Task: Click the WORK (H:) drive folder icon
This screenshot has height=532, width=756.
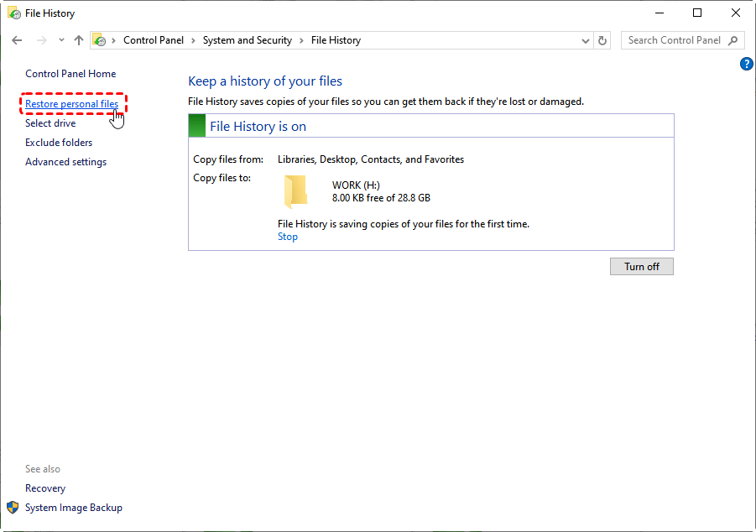Action: [x=295, y=191]
